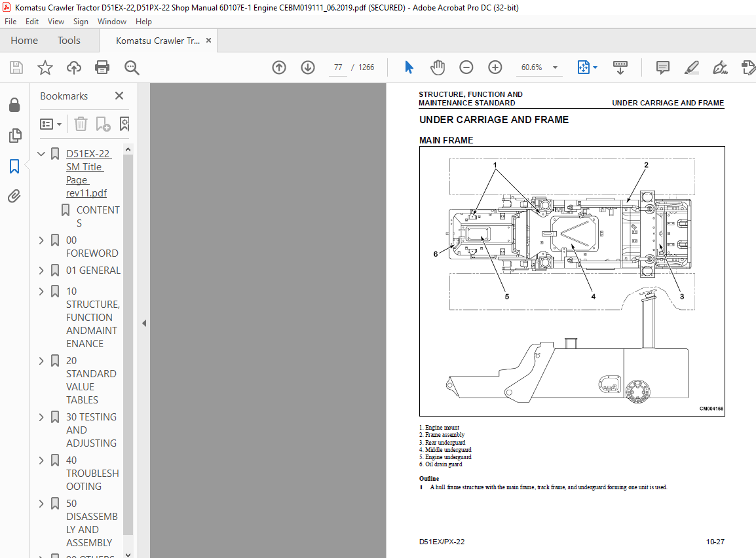
Task: Expand the 30 TESTING AND ADJUSTING bookmark
Action: [x=41, y=417]
